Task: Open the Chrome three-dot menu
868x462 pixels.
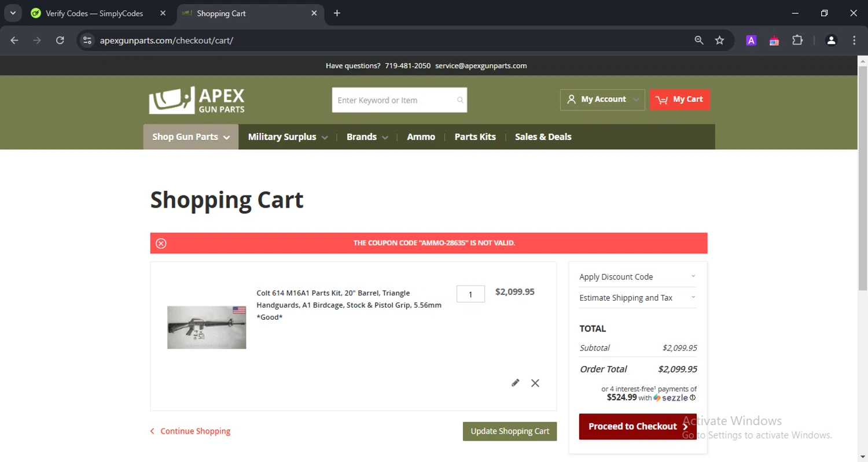Action: 854,40
